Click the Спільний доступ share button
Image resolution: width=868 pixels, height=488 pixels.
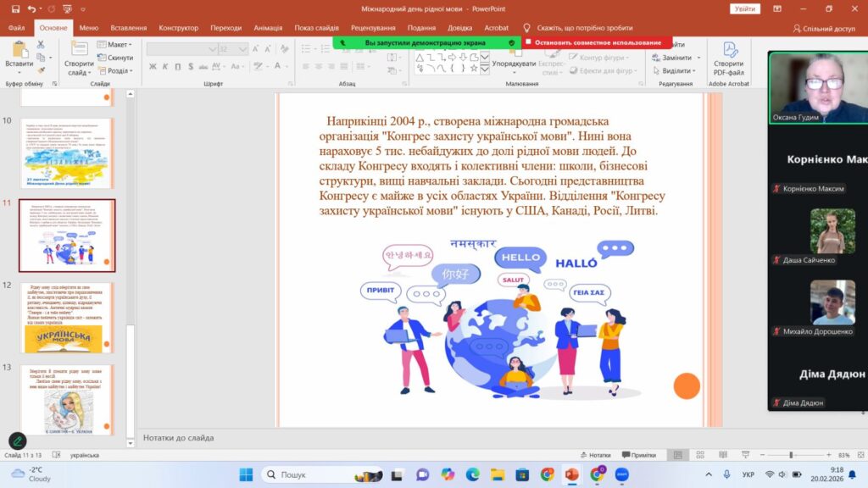tap(824, 28)
